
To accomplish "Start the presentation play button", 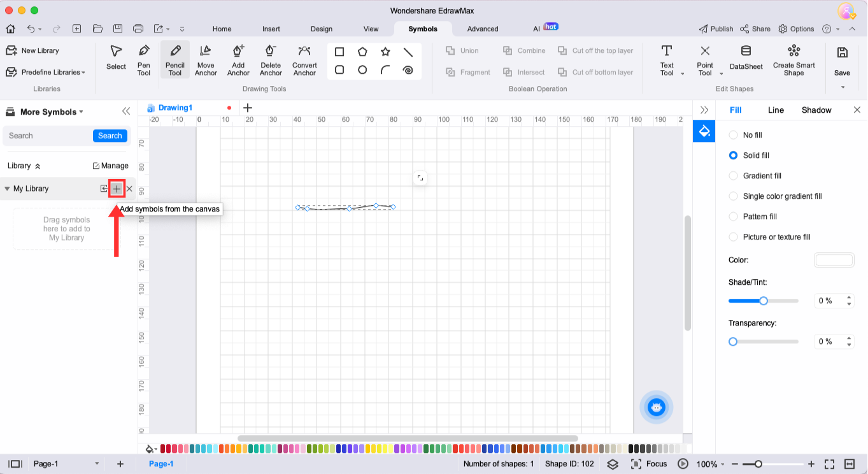I will 683,464.
